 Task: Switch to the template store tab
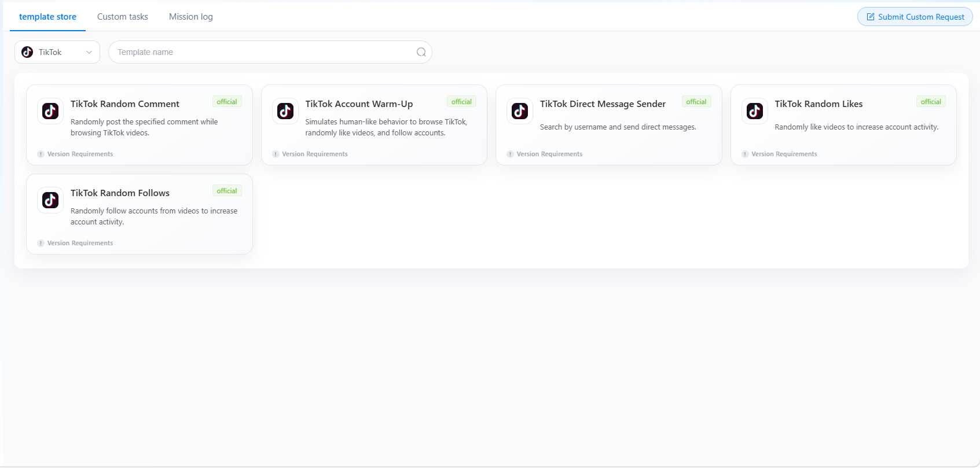pyautogui.click(x=47, y=17)
